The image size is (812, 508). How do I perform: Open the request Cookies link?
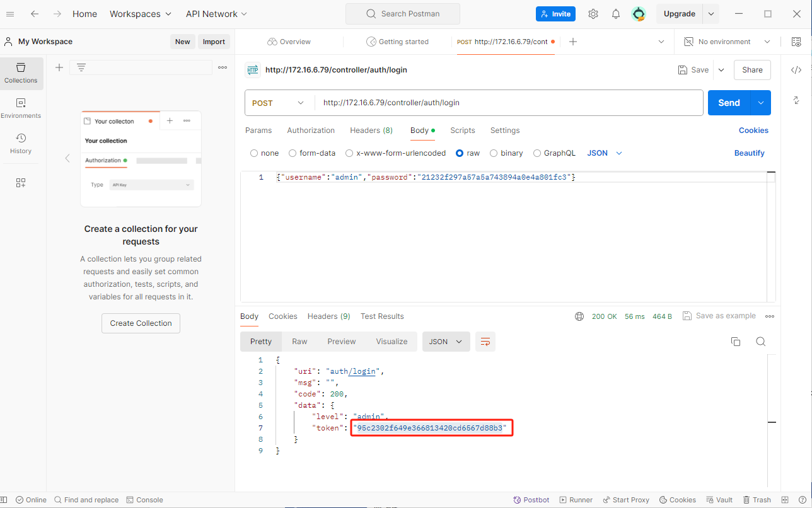tap(753, 130)
